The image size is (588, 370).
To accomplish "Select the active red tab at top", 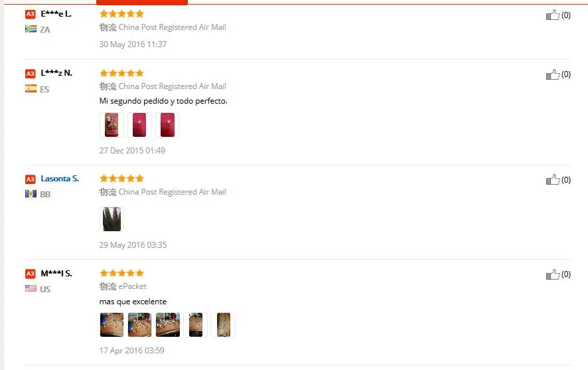I will 142,2.
